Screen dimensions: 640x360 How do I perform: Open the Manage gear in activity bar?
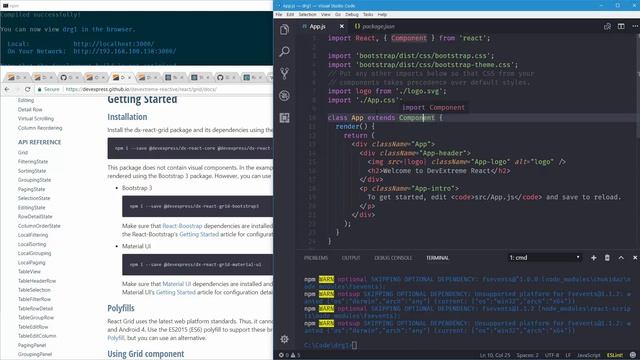284,339
